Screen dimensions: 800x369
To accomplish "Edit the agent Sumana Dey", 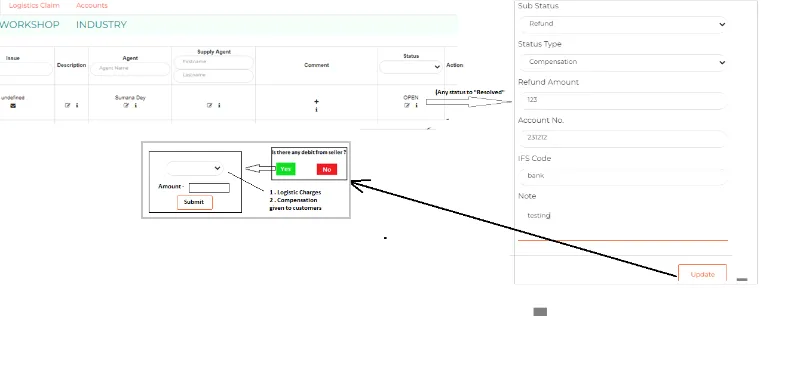I will [126, 105].
